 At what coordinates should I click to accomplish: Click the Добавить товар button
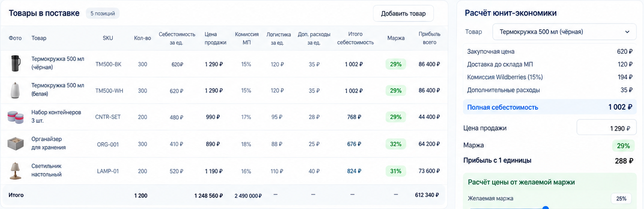click(x=403, y=14)
